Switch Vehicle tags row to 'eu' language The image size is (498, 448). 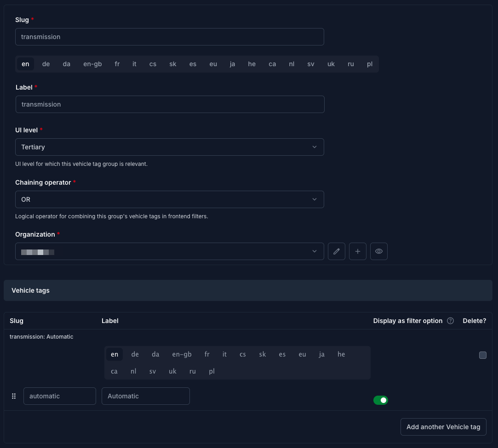pos(303,354)
